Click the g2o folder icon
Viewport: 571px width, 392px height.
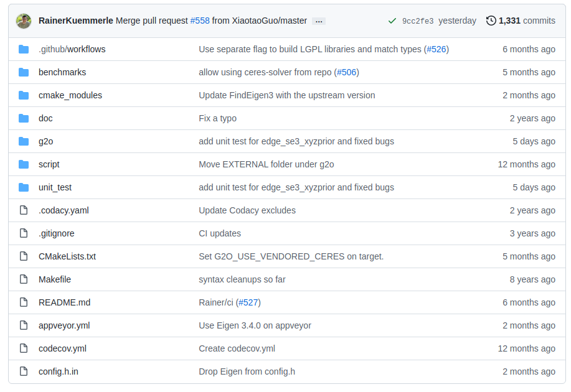(x=24, y=141)
